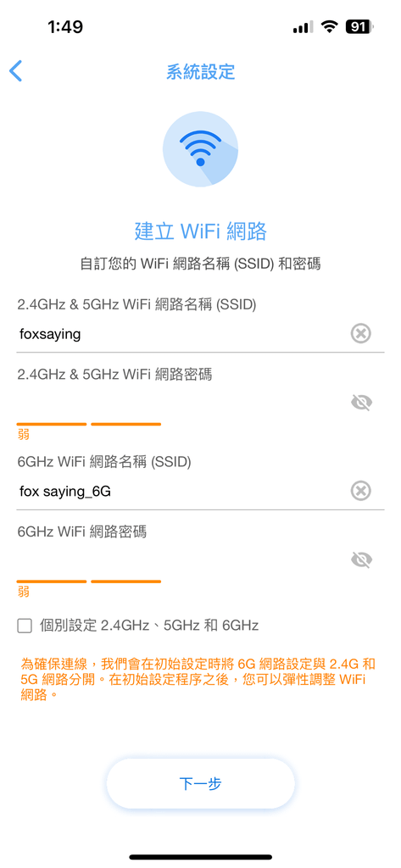
Task: Tap the WiFi status icon in status bar
Action: [x=330, y=26]
